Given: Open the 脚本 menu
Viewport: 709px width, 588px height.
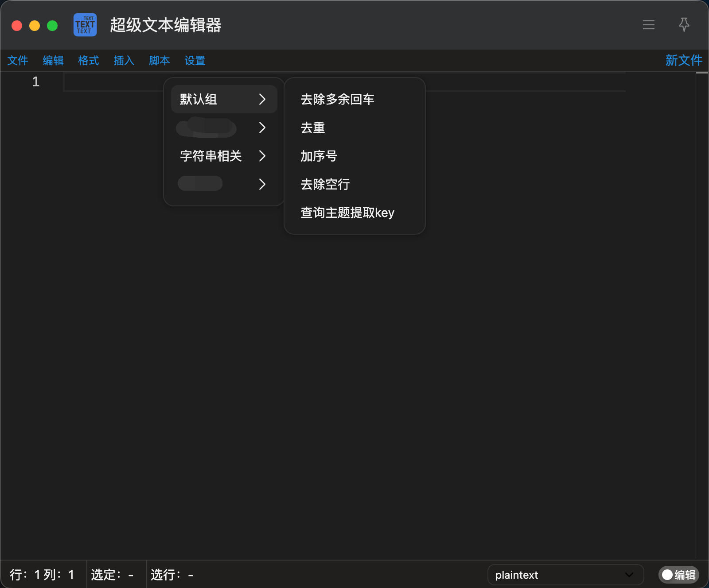Looking at the screenshot, I should 160,60.
